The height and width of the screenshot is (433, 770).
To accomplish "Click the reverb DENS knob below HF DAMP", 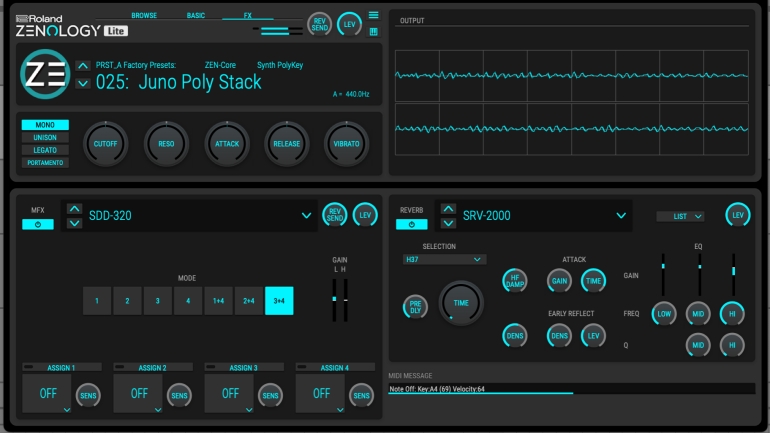I will [515, 336].
